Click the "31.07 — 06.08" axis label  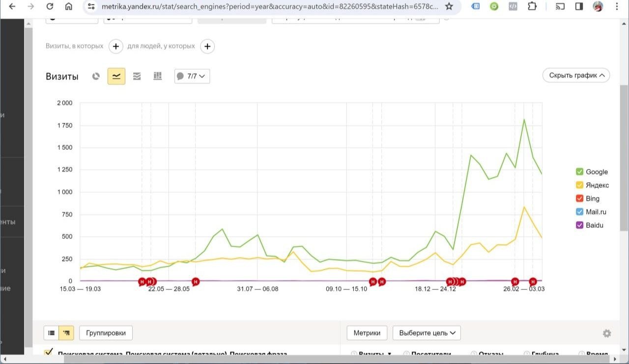257,289
